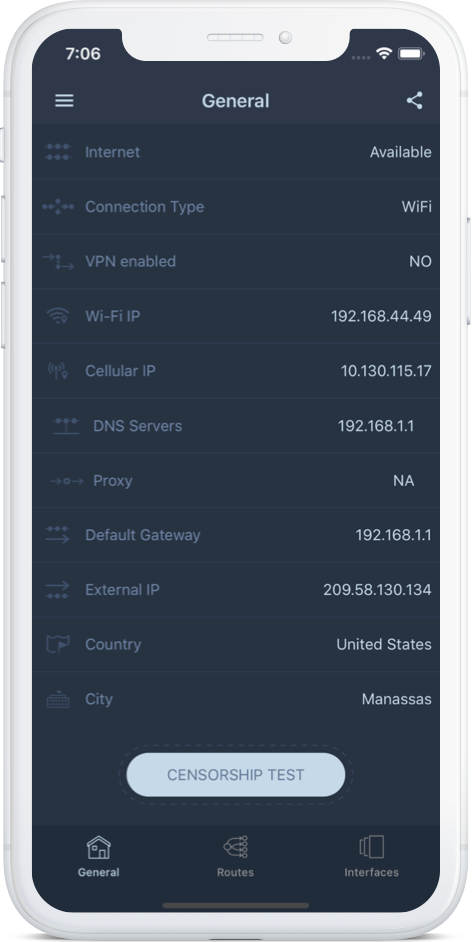Click the Wi-Fi IP icon
Screen dimensions: 472x942
[x=58, y=316]
